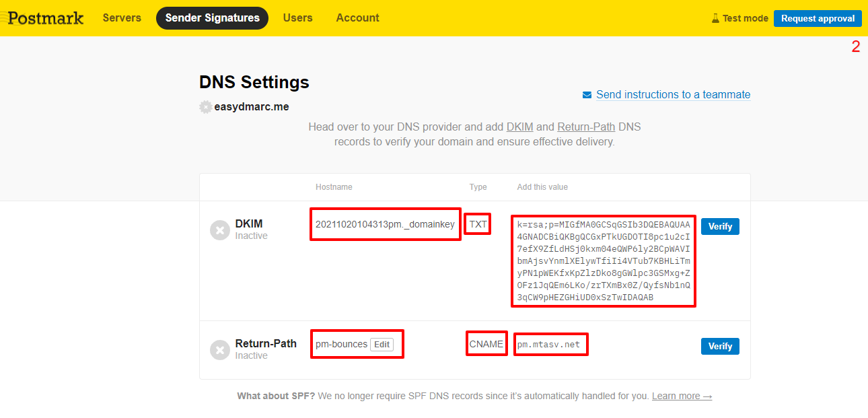This screenshot has height=418, width=868.
Task: Click the Test mode flask icon
Action: [x=715, y=18]
